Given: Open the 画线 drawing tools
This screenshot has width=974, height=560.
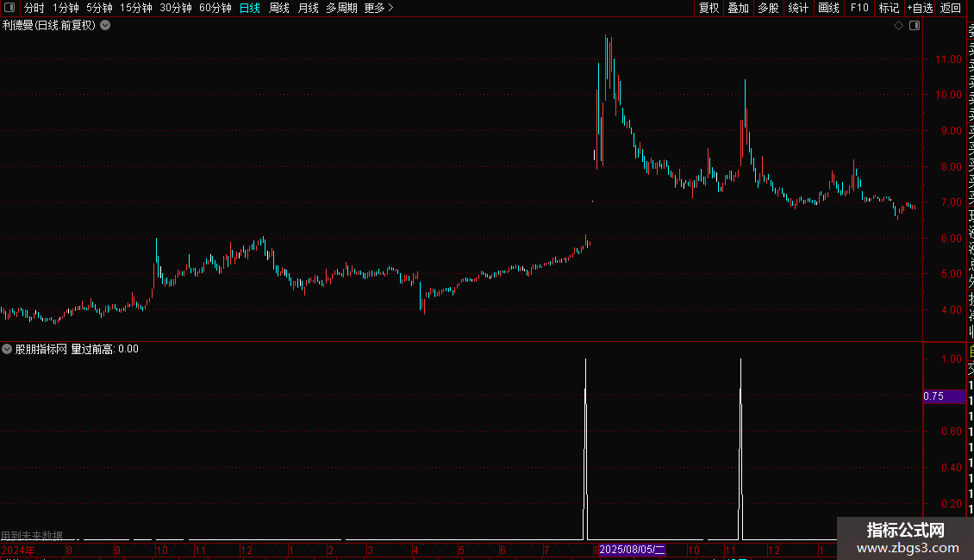Looking at the screenshot, I should coord(828,8).
